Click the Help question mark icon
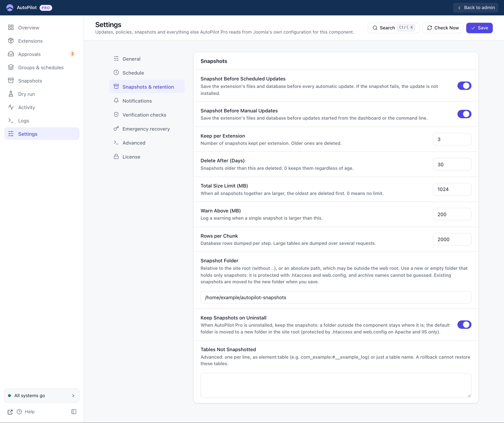The width and height of the screenshot is (504, 423). [x=19, y=412]
